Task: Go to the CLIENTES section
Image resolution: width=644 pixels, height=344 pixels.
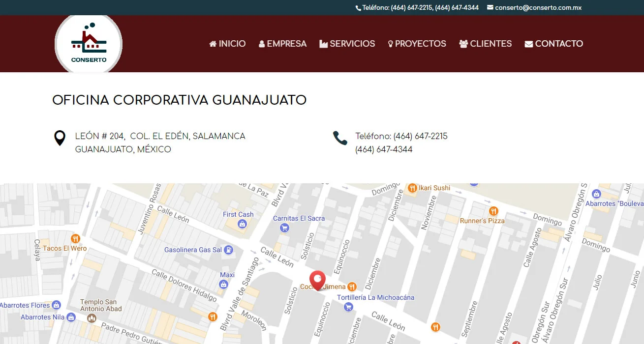Action: coord(486,44)
